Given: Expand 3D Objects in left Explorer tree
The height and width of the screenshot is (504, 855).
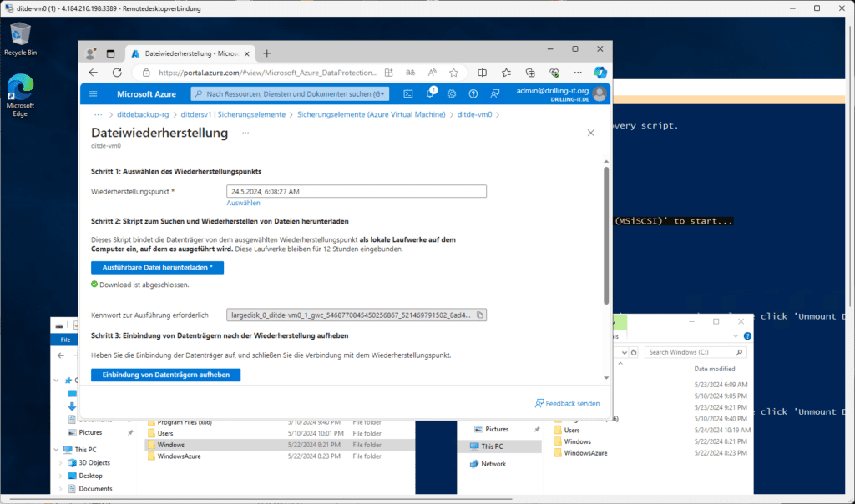Looking at the screenshot, I should pyautogui.click(x=60, y=462).
